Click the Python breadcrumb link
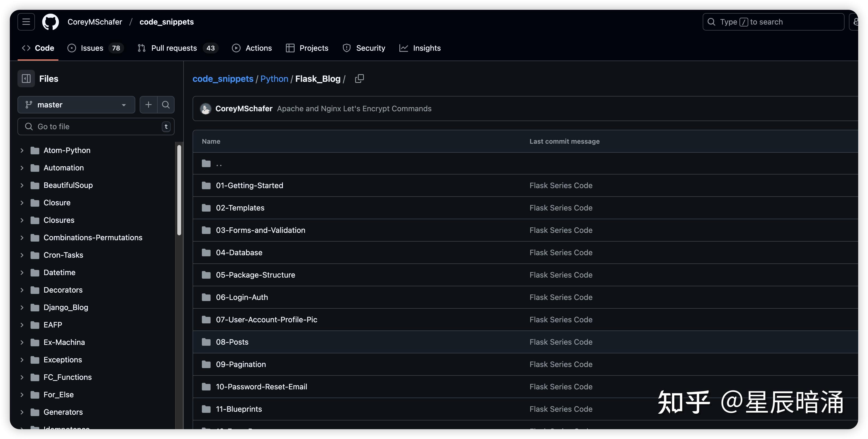The image size is (868, 439). [274, 79]
